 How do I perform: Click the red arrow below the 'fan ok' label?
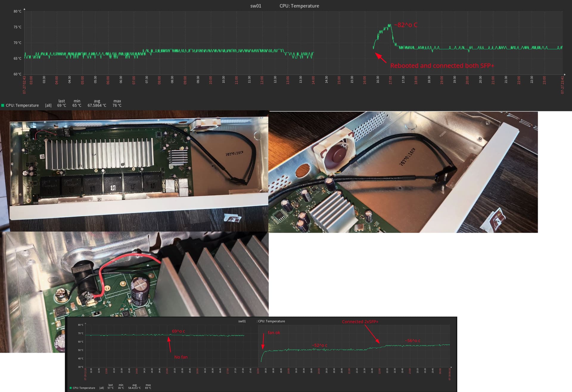pyautogui.click(x=263, y=341)
